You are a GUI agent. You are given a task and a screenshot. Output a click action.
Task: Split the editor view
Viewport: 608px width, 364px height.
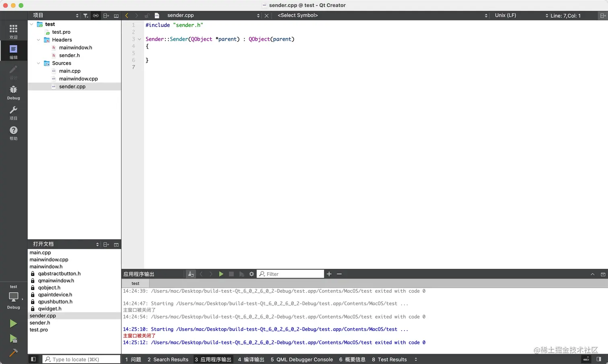pyautogui.click(x=602, y=16)
